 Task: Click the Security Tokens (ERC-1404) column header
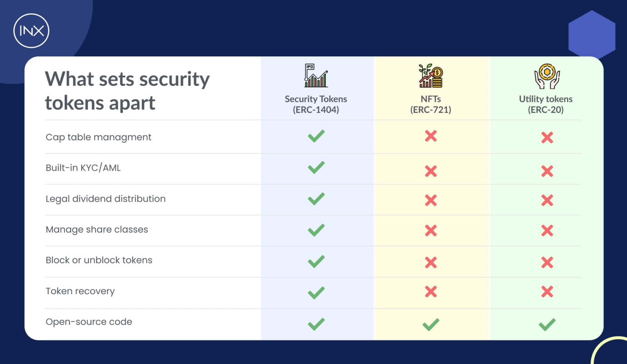316,104
